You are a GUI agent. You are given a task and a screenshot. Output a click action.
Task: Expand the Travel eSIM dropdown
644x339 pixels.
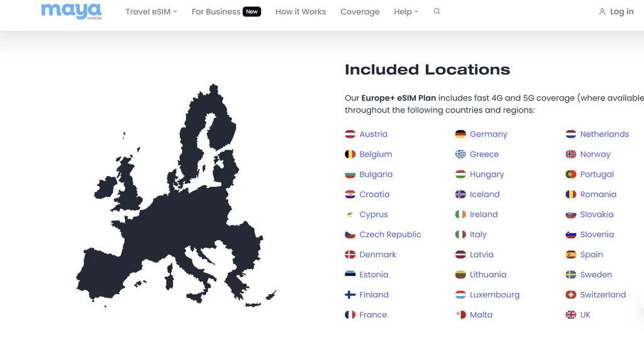pos(151,12)
